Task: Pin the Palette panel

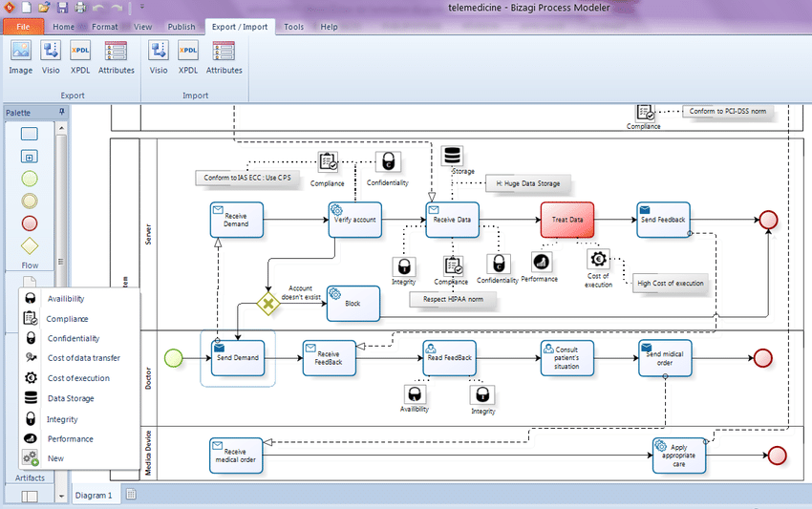Action: click(x=62, y=112)
